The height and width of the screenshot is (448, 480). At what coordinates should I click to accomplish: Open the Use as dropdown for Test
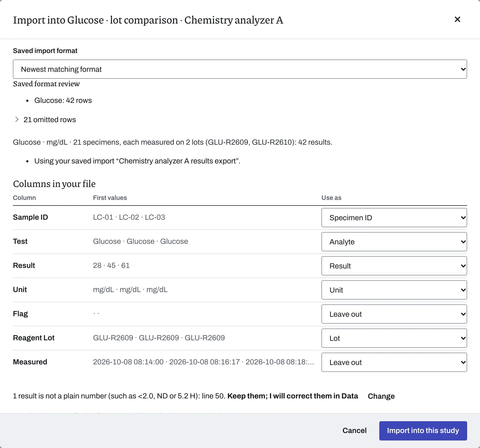pyautogui.click(x=394, y=242)
